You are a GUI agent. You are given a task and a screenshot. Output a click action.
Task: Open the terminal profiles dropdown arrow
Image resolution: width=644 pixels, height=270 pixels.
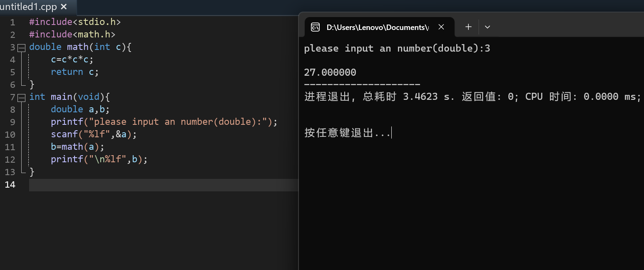point(487,27)
